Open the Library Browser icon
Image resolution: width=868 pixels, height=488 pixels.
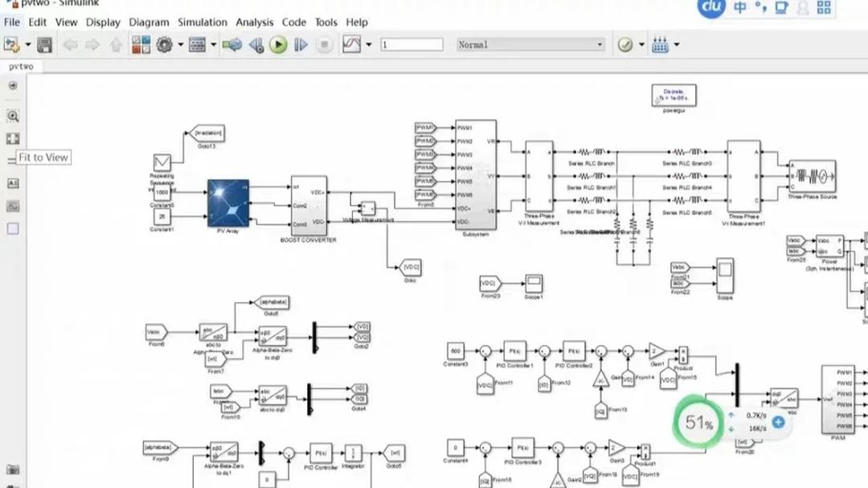coord(141,45)
